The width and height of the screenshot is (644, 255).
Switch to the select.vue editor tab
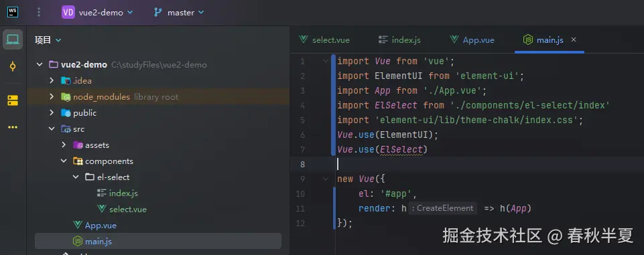(324, 39)
